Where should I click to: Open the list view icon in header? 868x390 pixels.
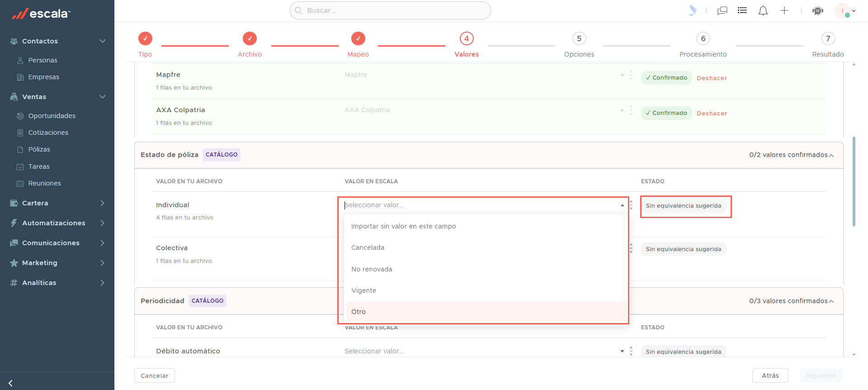[x=742, y=10]
